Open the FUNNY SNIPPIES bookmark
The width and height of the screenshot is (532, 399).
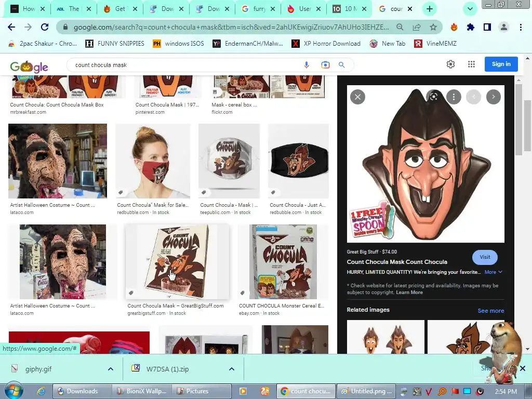[x=115, y=44]
